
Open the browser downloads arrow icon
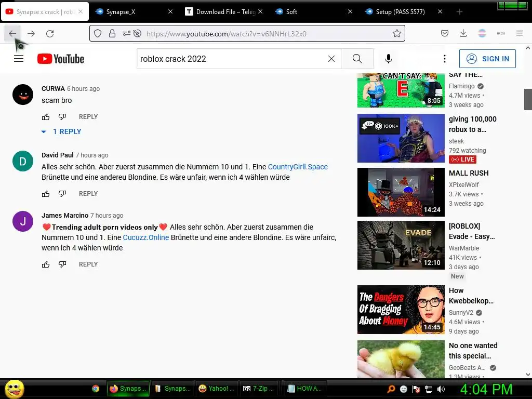(x=463, y=33)
